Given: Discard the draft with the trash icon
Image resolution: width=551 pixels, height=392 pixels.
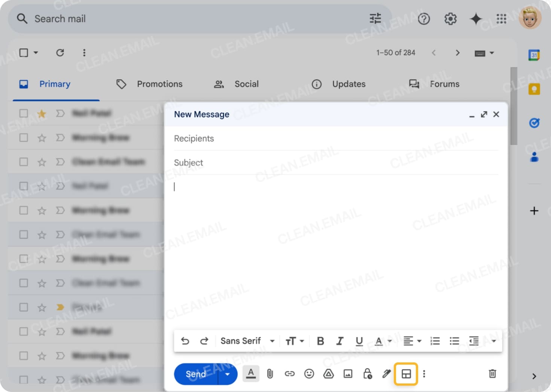Looking at the screenshot, I should coord(492,374).
